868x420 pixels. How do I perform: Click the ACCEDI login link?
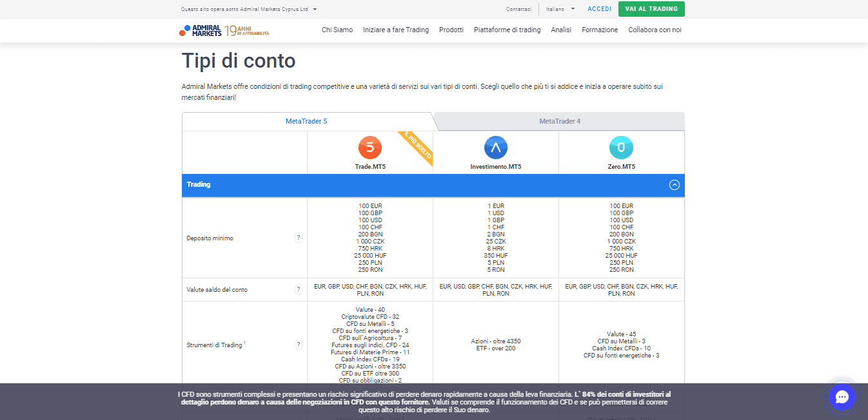click(600, 9)
